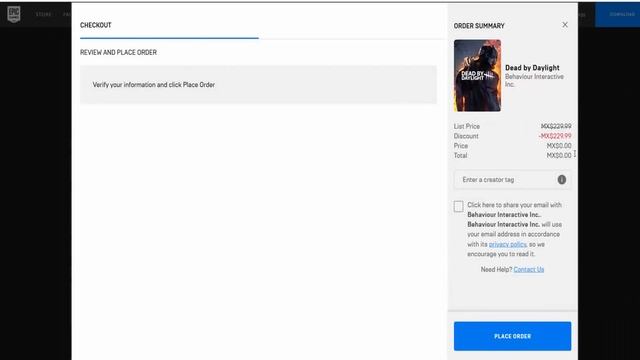The height and width of the screenshot is (360, 640).
Task: Click the 'Review and Place Order' heading
Action: tap(118, 52)
